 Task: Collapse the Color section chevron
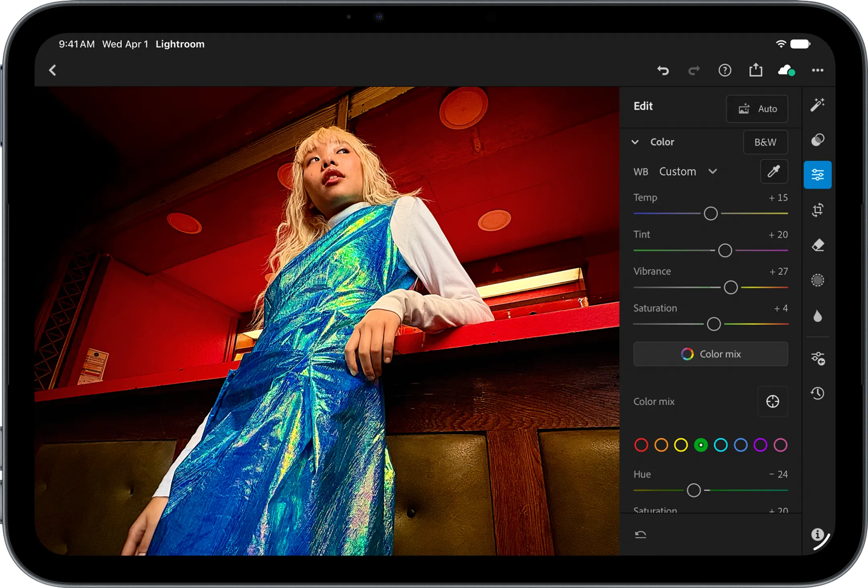click(635, 142)
